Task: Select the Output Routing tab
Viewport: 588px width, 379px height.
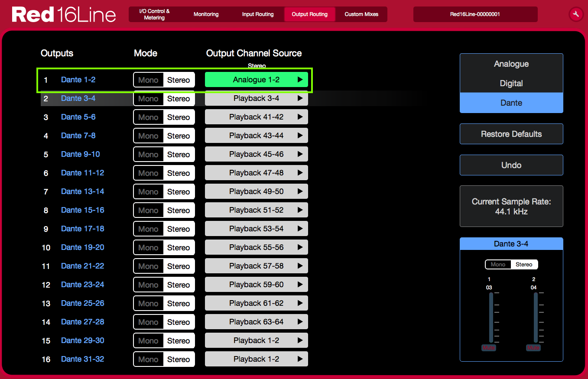Action: pyautogui.click(x=310, y=14)
